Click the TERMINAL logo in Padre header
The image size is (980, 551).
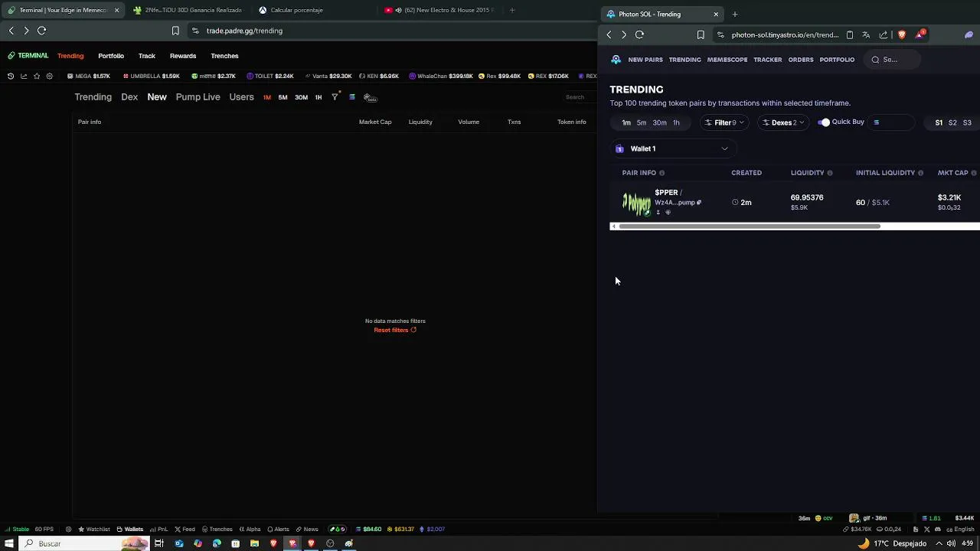28,56
